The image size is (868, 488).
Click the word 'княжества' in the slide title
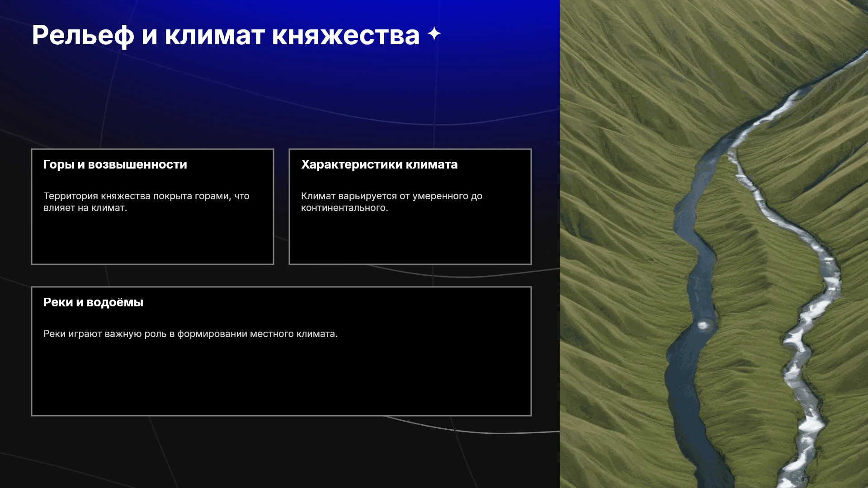click(x=346, y=35)
